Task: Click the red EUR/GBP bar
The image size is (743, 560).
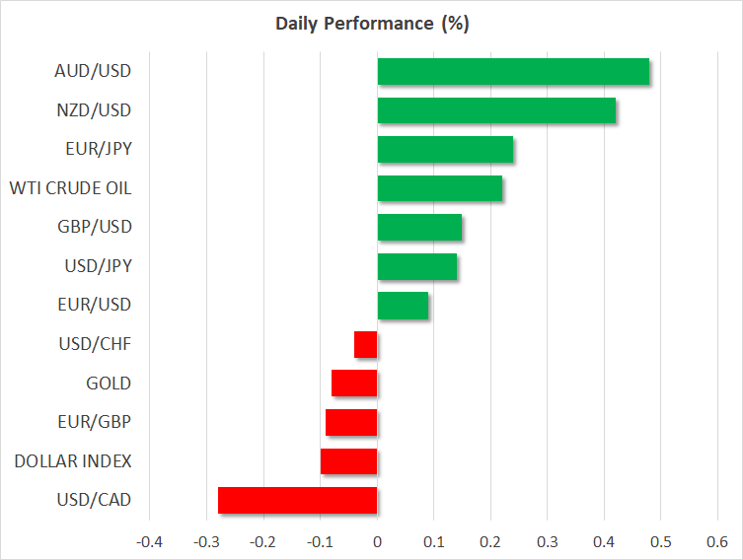Action: click(351, 422)
